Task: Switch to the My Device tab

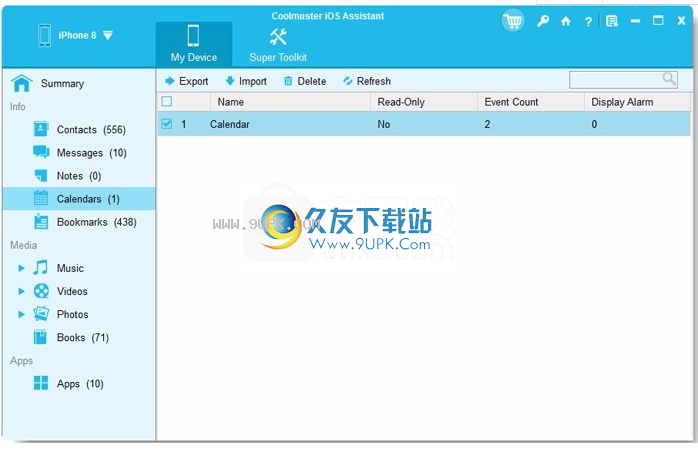Action: (194, 44)
